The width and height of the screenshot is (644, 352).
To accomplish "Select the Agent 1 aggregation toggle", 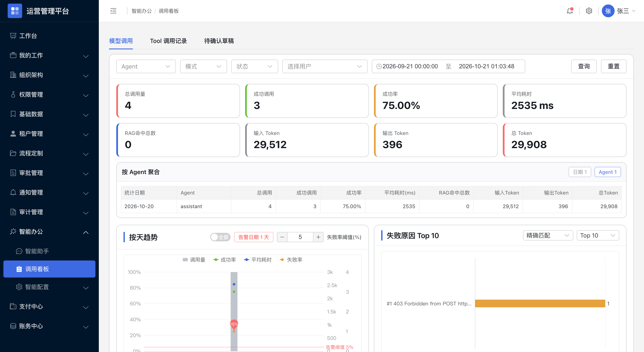I will [x=608, y=172].
